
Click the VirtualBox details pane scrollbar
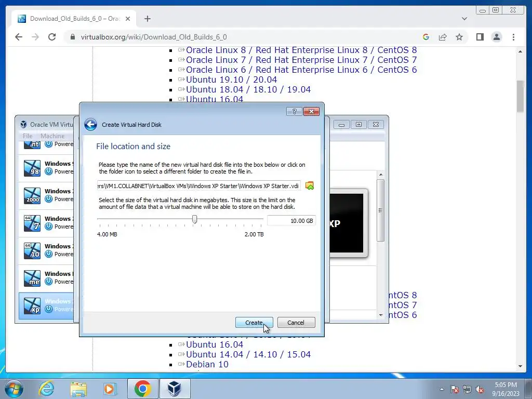tap(380, 210)
